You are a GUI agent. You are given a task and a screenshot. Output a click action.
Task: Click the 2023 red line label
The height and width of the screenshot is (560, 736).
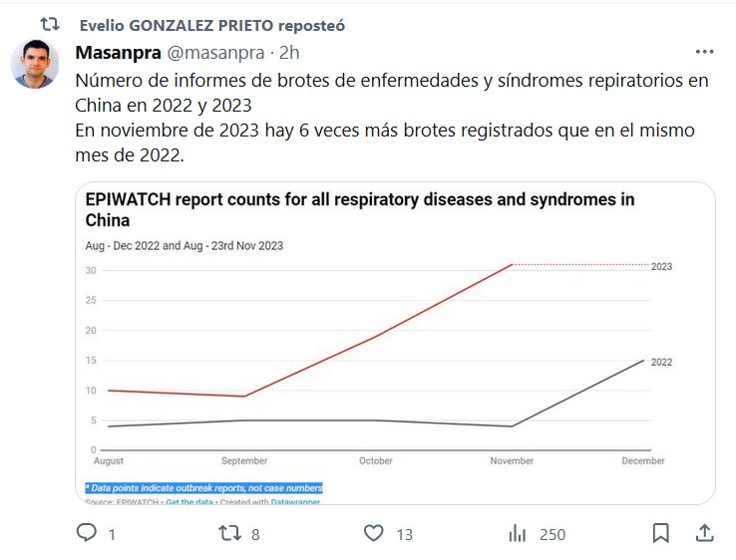click(661, 266)
